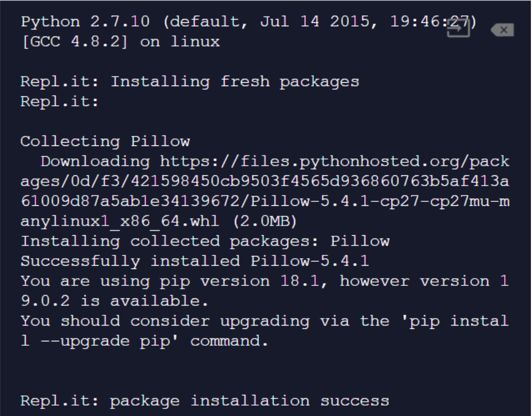Click the word "Downloading" in the output
Viewport: 532px width, 416px height.
95,161
